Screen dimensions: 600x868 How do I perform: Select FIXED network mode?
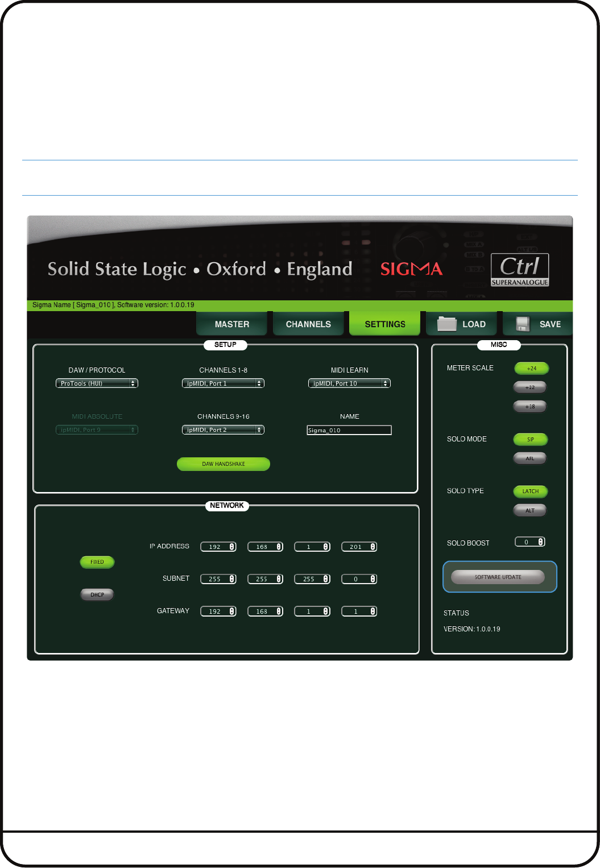click(x=97, y=562)
